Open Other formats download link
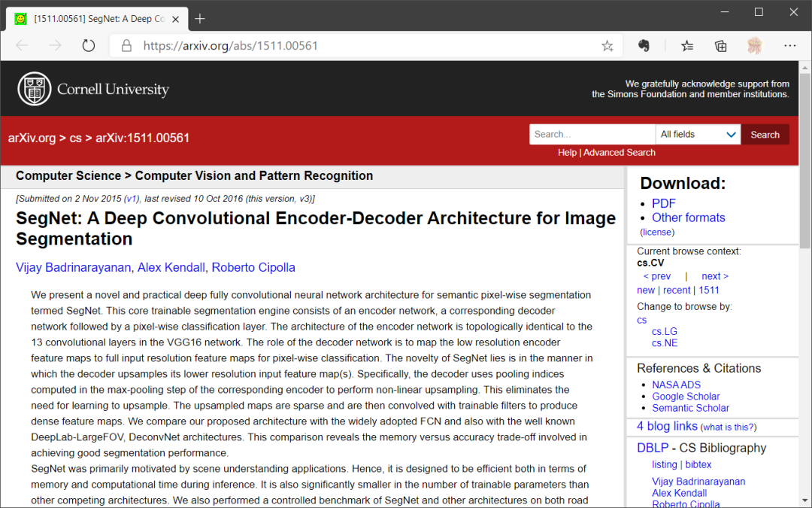Screen dimensions: 812x508 (x=688, y=217)
